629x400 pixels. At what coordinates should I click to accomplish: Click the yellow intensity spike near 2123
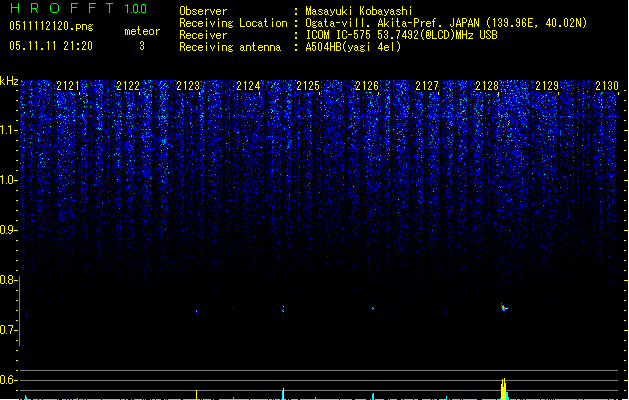[197, 395]
